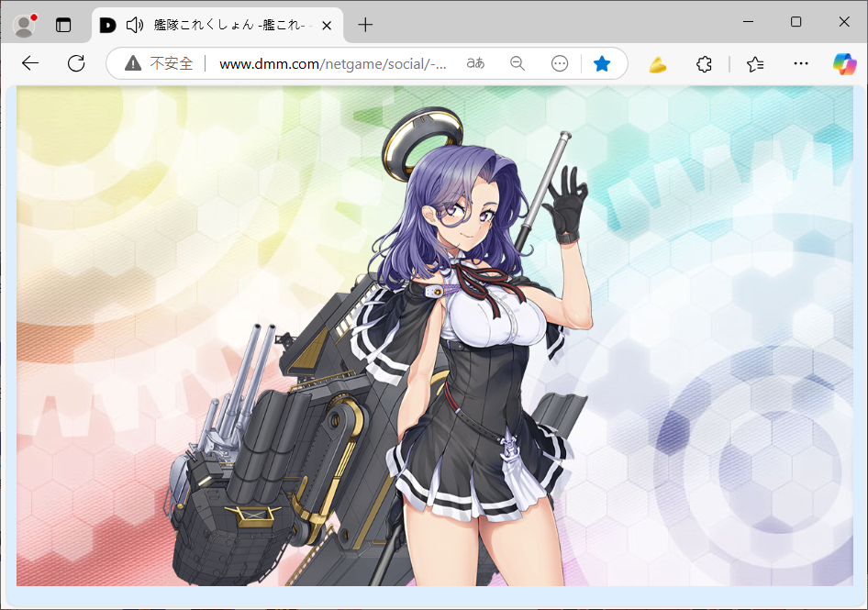868x610 pixels.
Task: Go back to the previous page
Action: click(x=30, y=63)
